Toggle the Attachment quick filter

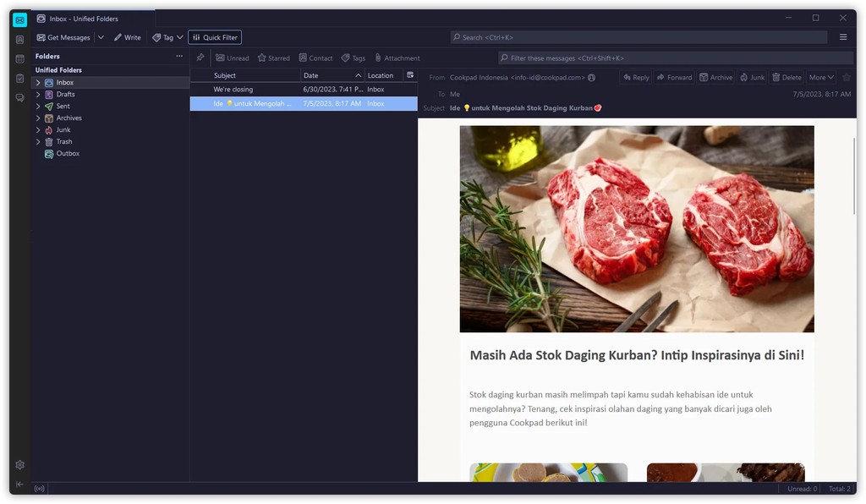[x=397, y=58]
